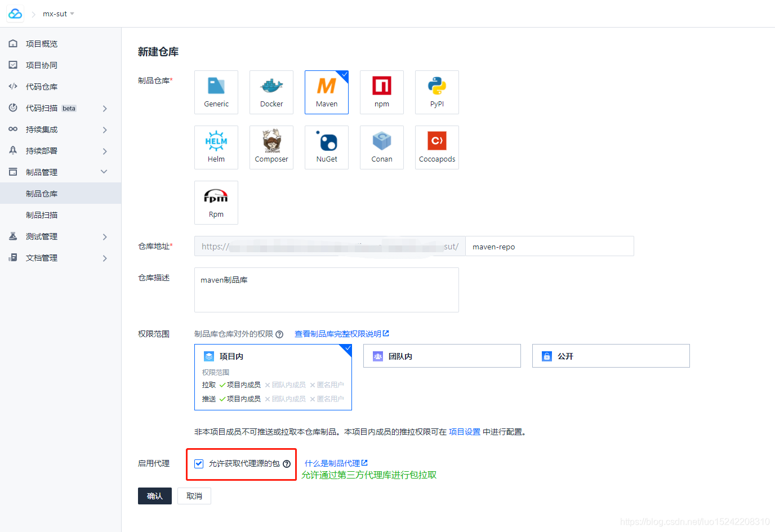Expand the 测试管理 menu chevron

tap(105, 236)
